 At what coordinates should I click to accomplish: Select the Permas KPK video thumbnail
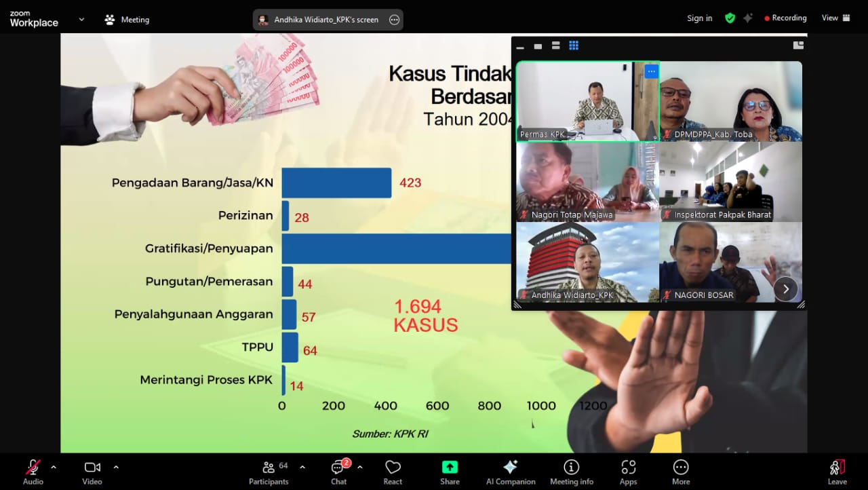587,100
